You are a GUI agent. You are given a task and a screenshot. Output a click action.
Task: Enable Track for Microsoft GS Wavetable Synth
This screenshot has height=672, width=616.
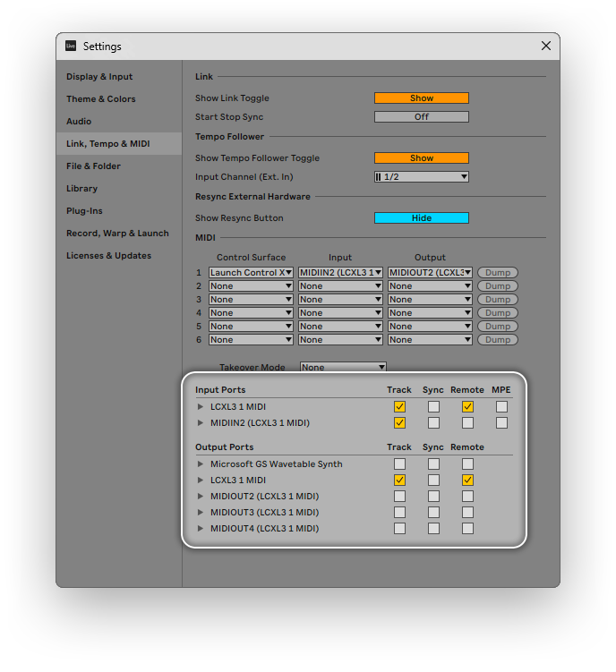tap(399, 464)
